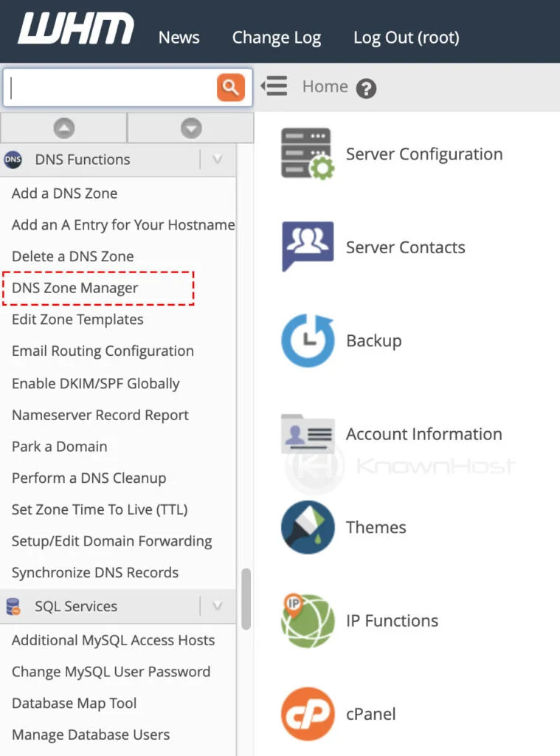Toggle the sidebar collapse menu icon

274,86
